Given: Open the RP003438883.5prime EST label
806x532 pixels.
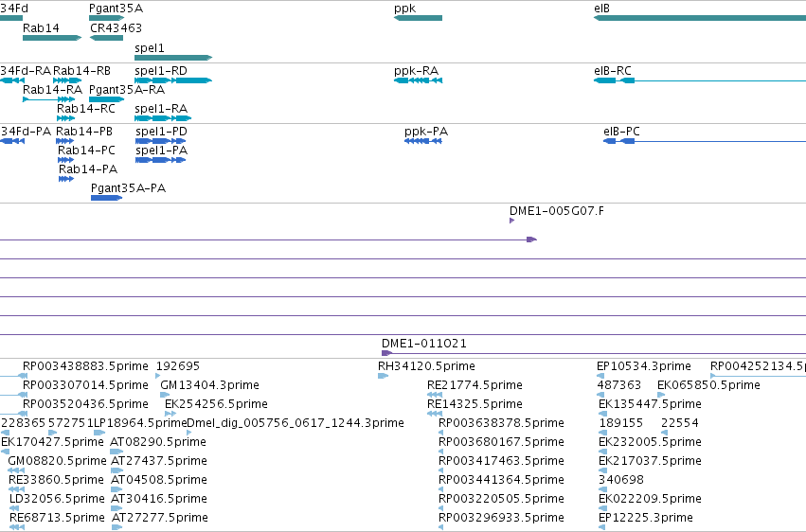Looking at the screenshot, I should (85, 366).
